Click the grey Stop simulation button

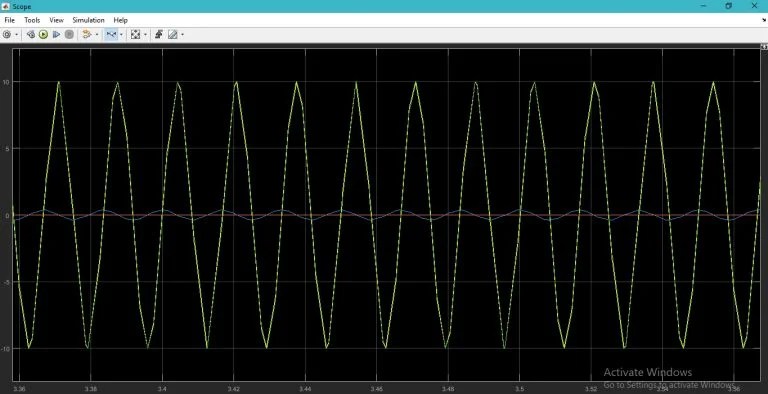pyautogui.click(x=70, y=34)
